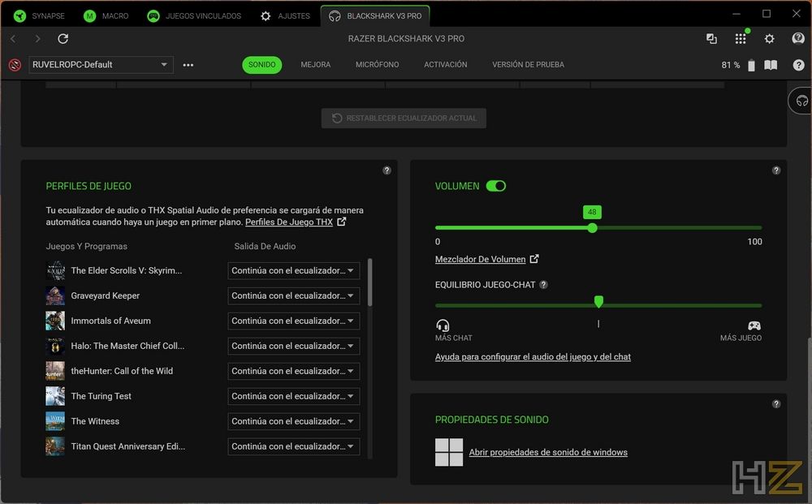The width and height of the screenshot is (812, 504).
Task: Switch to the Synapse tab
Action: [x=39, y=16]
